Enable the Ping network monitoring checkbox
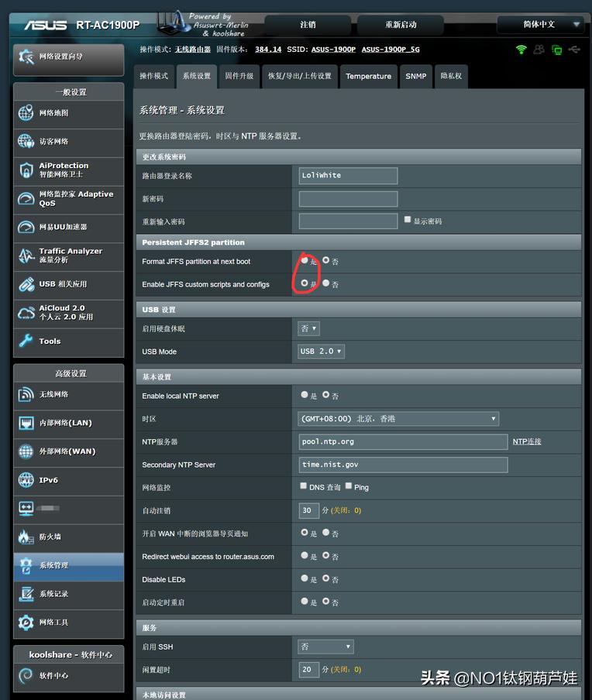 click(x=349, y=486)
